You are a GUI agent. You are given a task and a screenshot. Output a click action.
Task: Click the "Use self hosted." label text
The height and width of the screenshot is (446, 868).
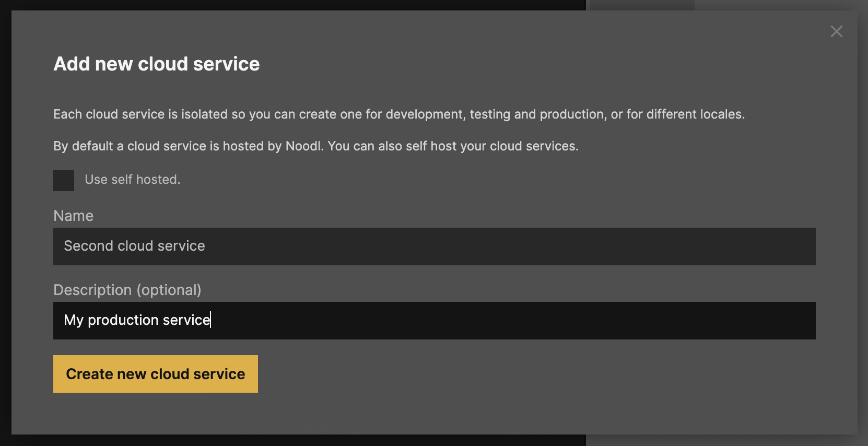click(132, 180)
